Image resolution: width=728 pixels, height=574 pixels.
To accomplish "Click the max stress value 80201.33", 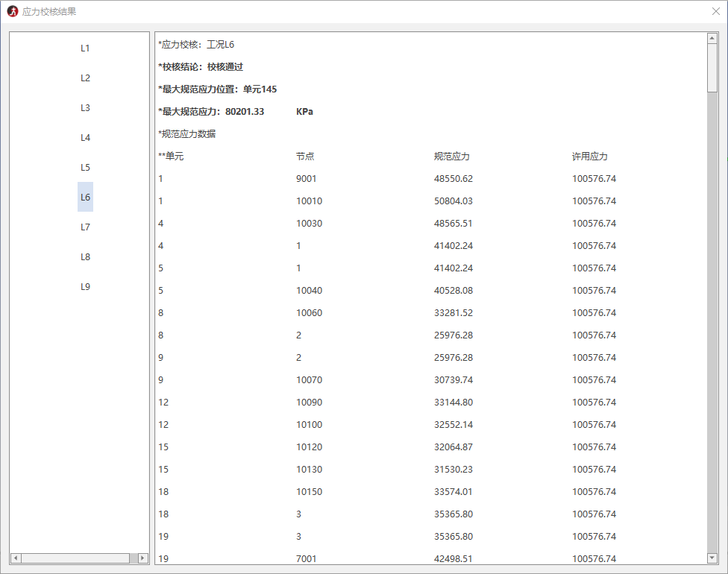I will coord(245,111).
